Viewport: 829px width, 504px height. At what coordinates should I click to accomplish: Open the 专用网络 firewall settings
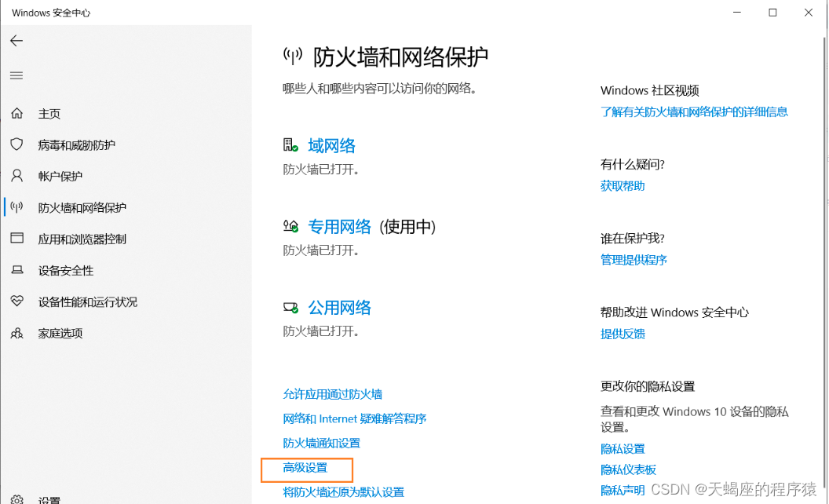[x=339, y=226]
